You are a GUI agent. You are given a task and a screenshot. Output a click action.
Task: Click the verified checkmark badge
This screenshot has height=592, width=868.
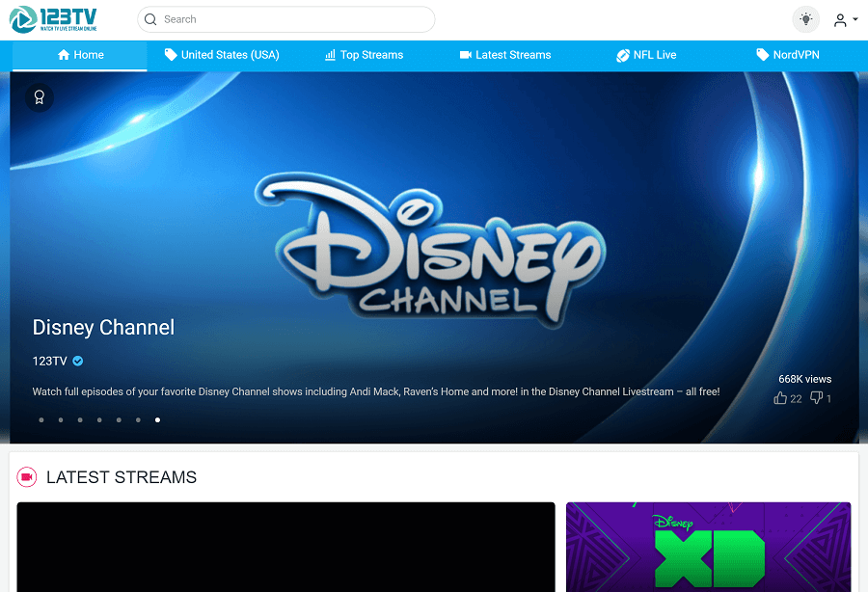[x=78, y=361]
